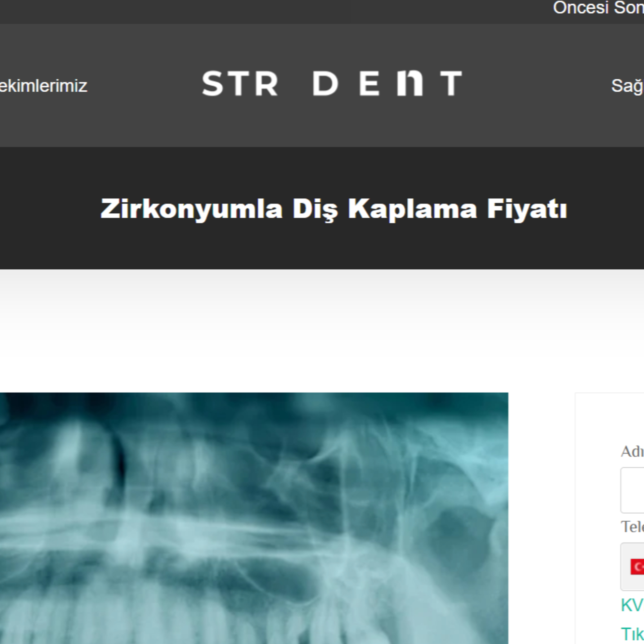Screen dimensions: 644x644
Task: Click the STR DENT site logo
Action: (332, 83)
